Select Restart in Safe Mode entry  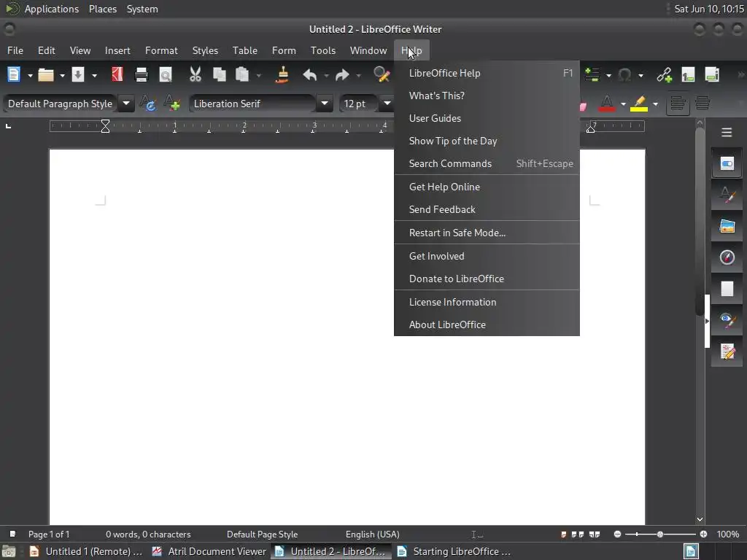coord(487,233)
